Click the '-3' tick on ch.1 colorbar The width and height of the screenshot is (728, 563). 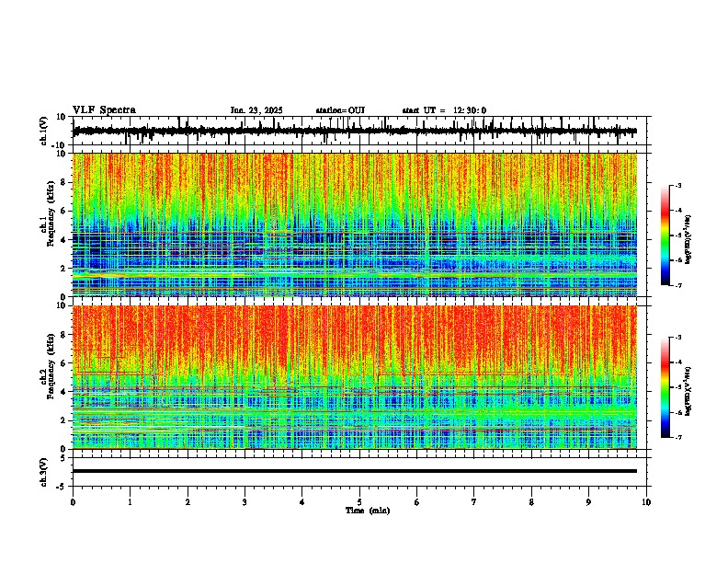[x=678, y=186]
